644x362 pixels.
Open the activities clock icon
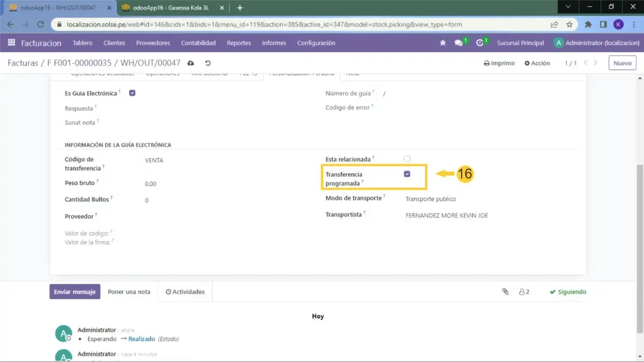coord(480,43)
